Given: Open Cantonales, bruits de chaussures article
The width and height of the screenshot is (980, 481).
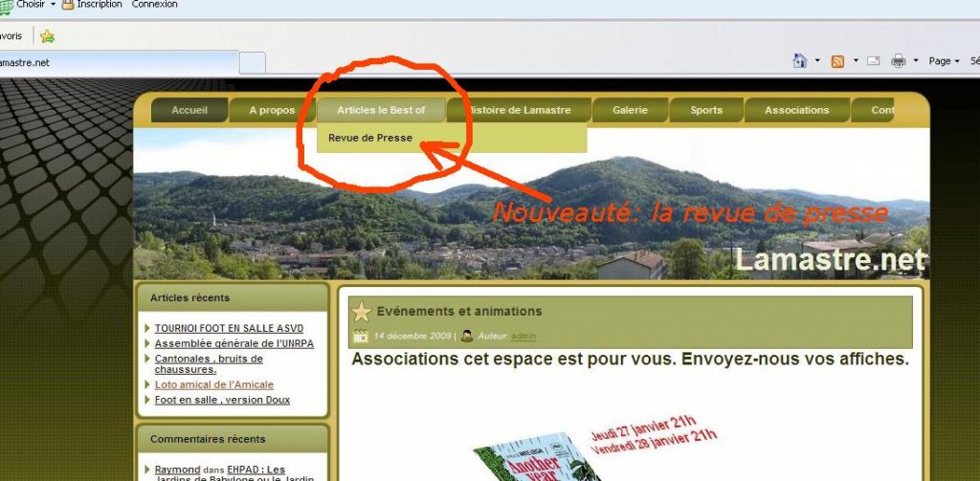Looking at the screenshot, I should [x=209, y=364].
